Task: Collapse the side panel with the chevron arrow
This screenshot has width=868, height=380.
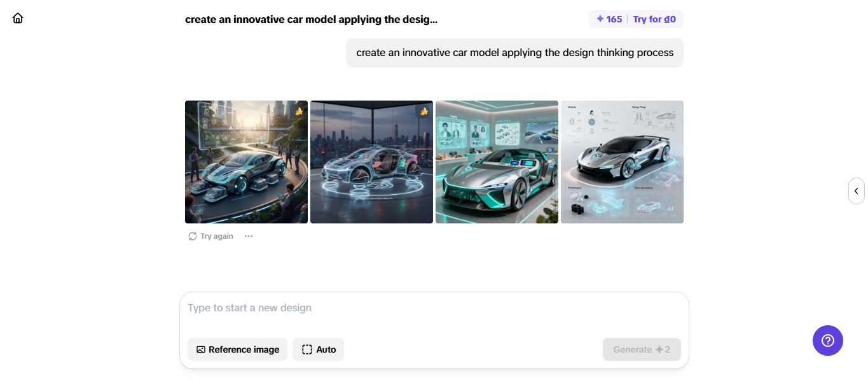Action: [856, 191]
